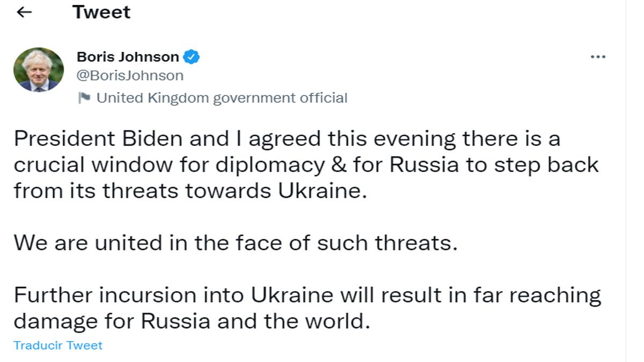
Task: Translate the tweet using Traducir Tweet
Action: pyautogui.click(x=58, y=345)
